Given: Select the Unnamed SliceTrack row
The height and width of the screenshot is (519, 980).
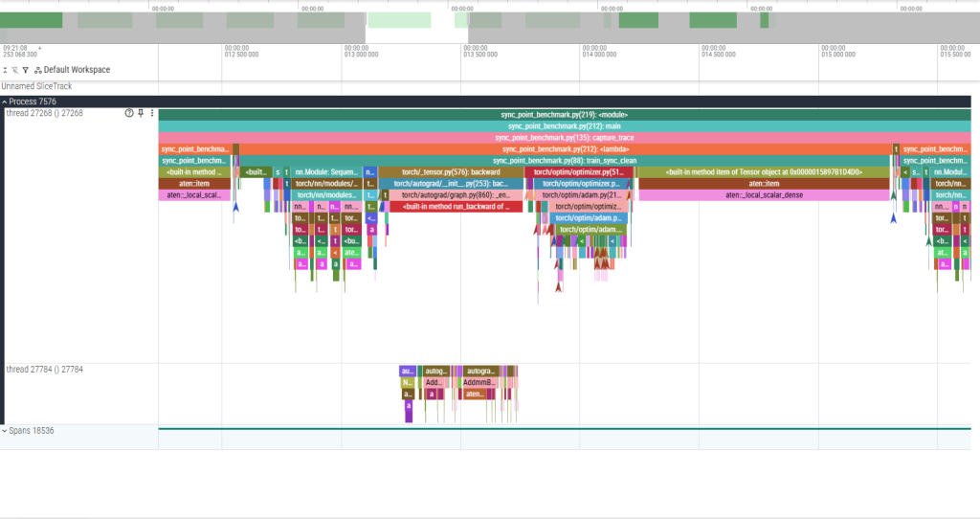Looking at the screenshot, I should coord(36,86).
